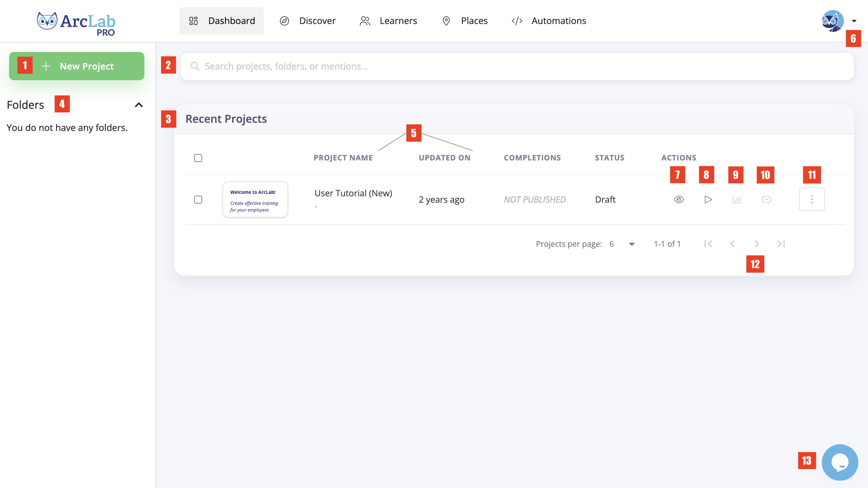The width and height of the screenshot is (868, 488).
Task: Select the User Tutorial (New) row checkbox
Action: pos(198,200)
